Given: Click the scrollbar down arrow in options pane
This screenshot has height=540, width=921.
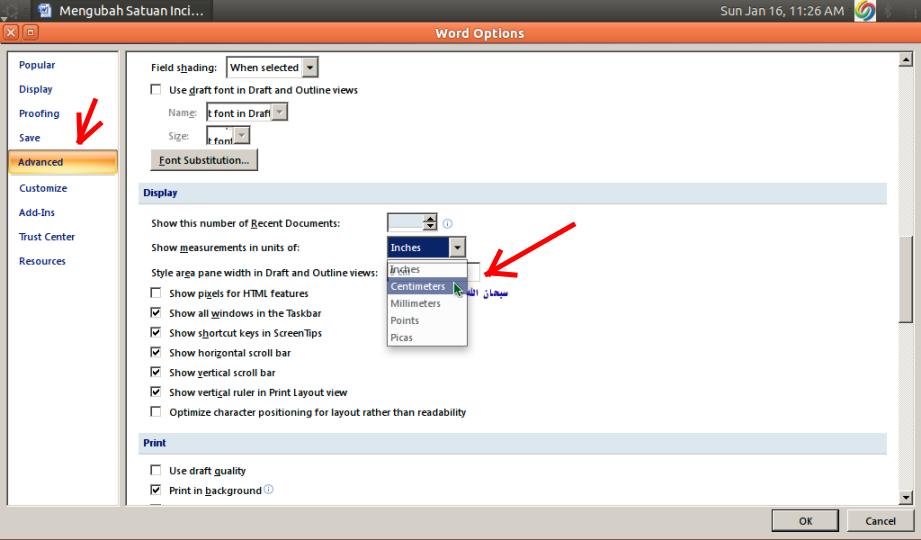Looking at the screenshot, I should click(906, 498).
